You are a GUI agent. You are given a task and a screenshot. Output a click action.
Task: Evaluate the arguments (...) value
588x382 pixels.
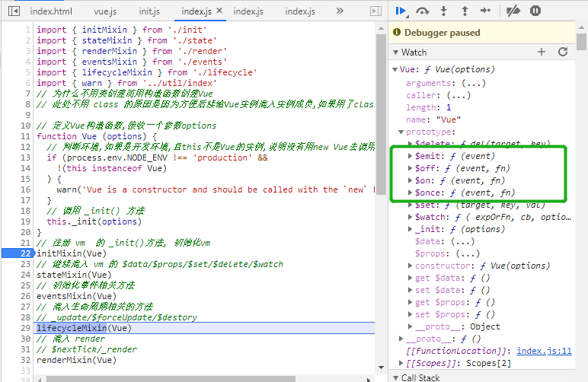pos(473,83)
